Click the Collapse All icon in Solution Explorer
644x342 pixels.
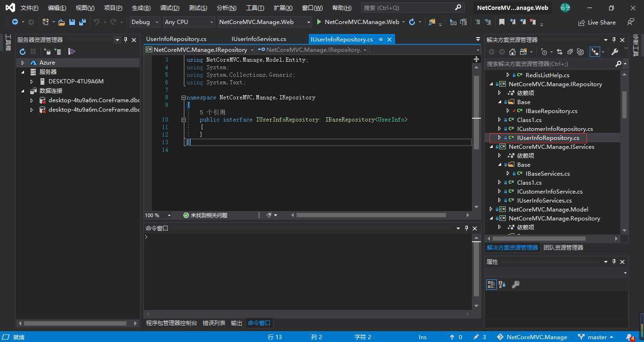[x=570, y=52]
